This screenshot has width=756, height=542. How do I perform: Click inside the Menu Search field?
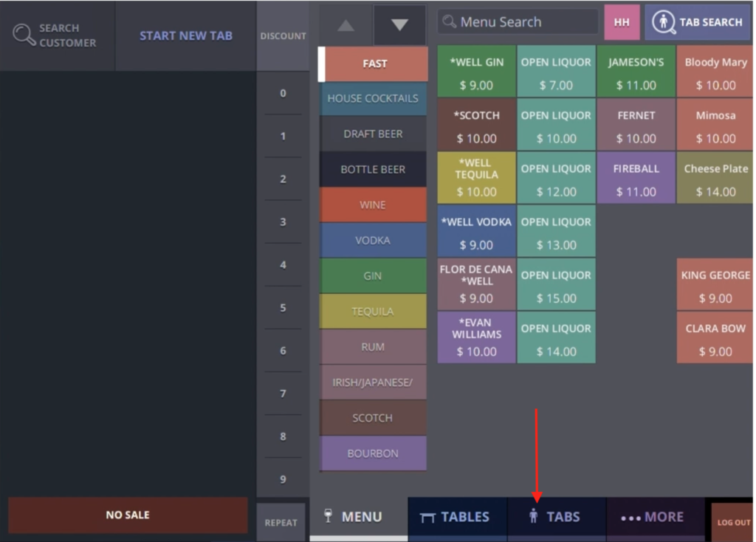(517, 21)
